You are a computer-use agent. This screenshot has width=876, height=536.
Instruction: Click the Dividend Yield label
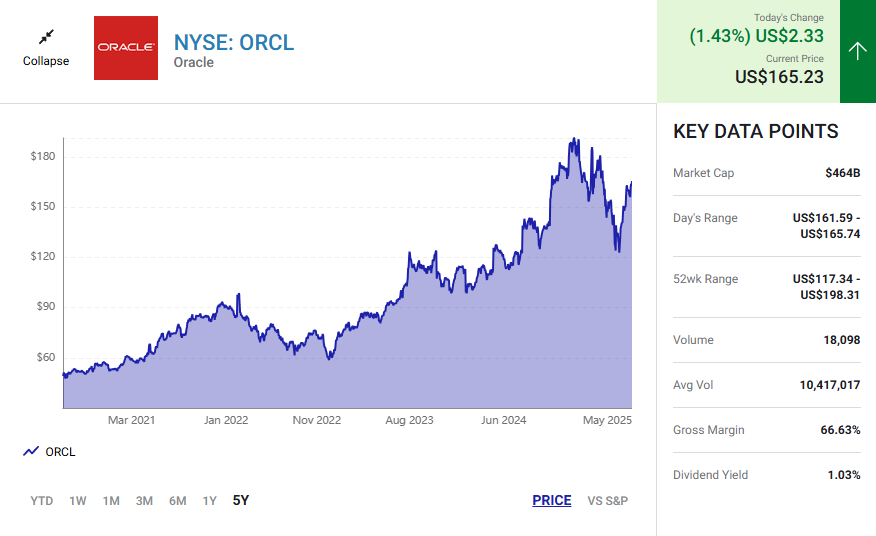[710, 475]
